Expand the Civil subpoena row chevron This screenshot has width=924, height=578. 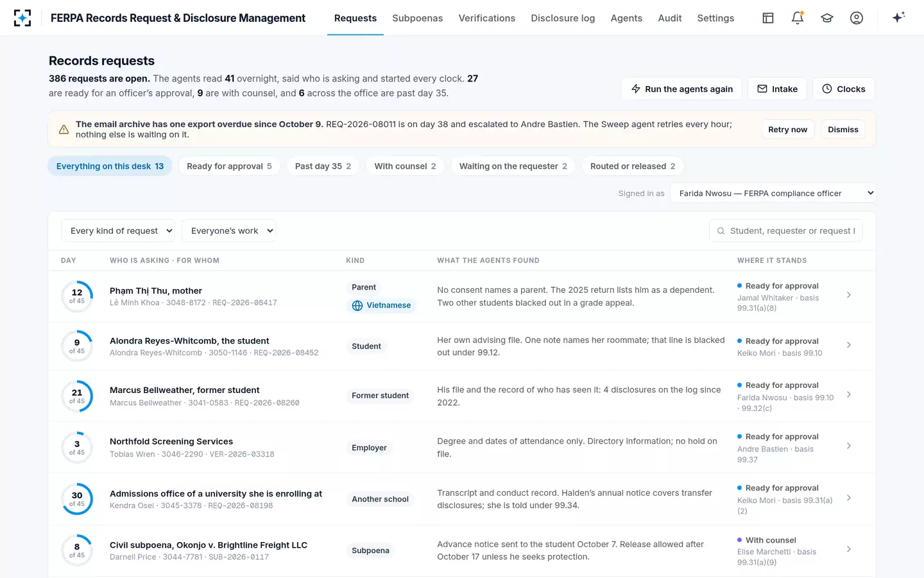[x=849, y=549]
